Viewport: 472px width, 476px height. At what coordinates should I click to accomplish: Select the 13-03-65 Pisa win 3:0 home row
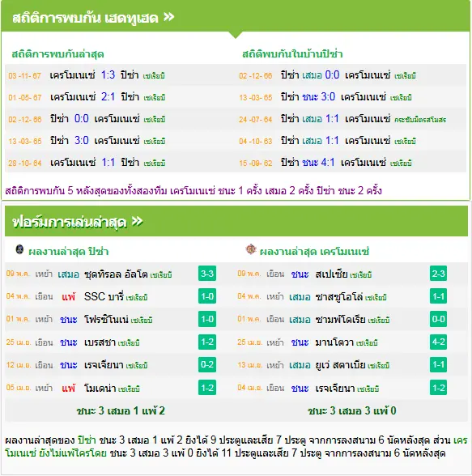coord(351,97)
